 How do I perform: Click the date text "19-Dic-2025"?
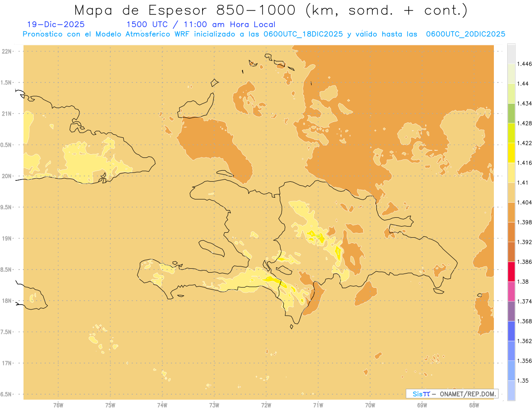[x=56, y=25]
